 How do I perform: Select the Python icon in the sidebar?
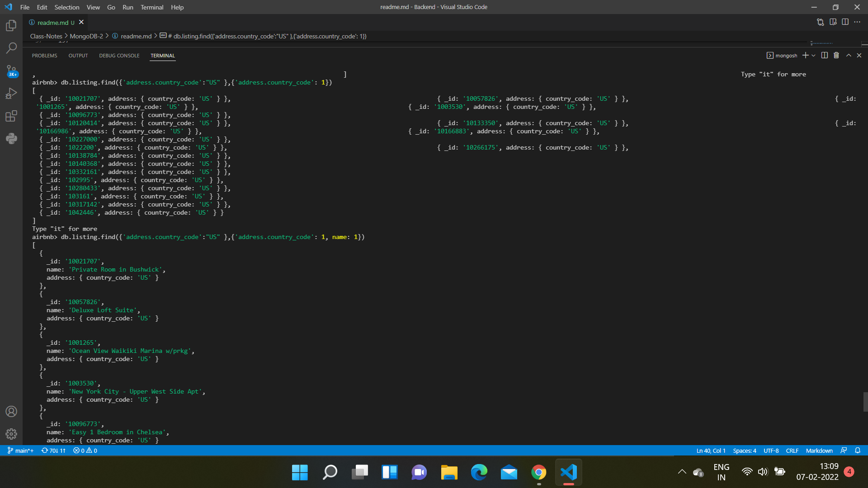(11, 139)
